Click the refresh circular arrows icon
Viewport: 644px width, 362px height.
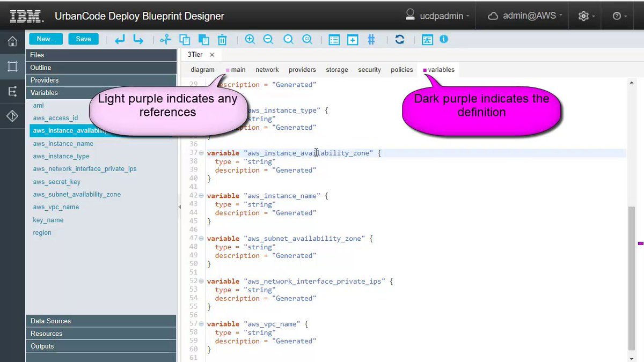click(399, 39)
